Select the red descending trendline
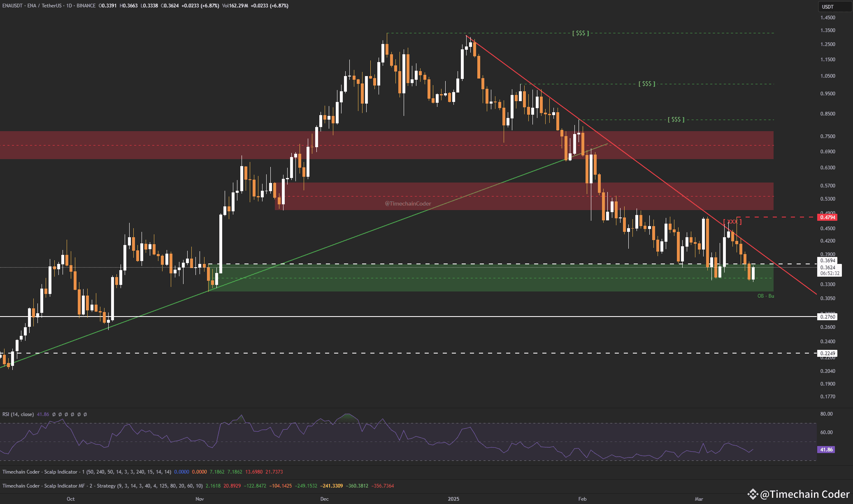This screenshot has height=504, width=853. coord(641,165)
